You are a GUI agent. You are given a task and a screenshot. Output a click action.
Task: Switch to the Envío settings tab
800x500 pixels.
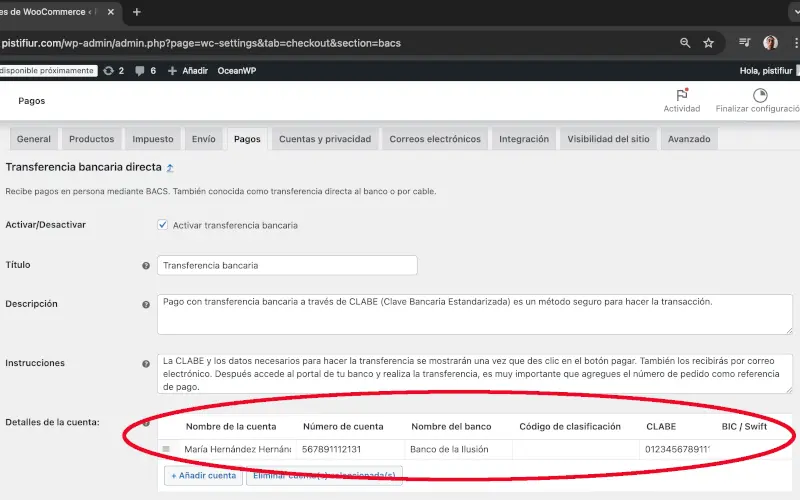tap(203, 139)
